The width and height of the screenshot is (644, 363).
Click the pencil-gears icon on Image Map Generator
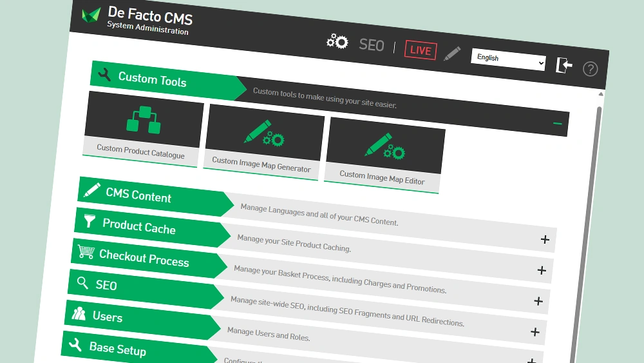click(265, 133)
